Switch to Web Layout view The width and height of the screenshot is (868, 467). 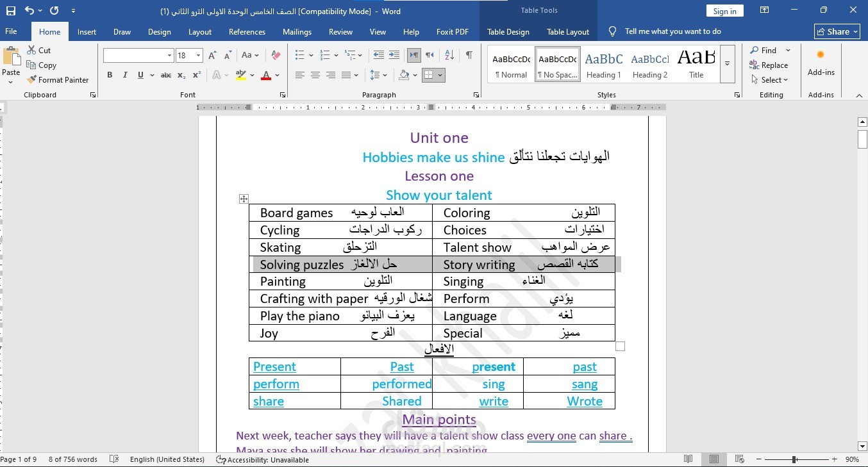tap(739, 459)
